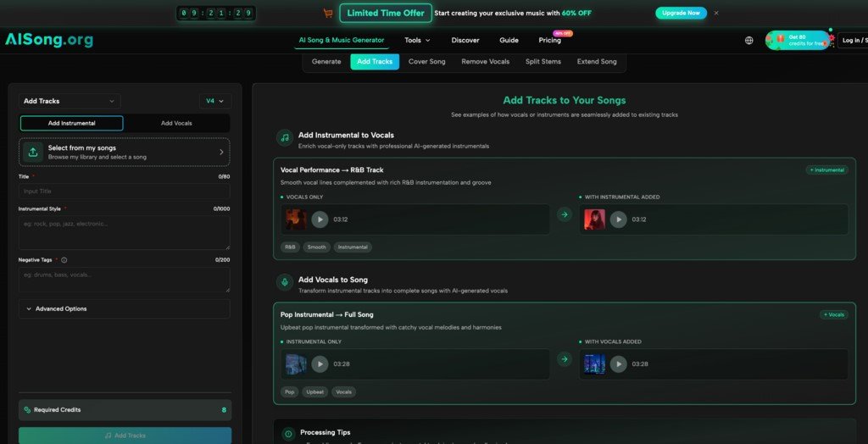This screenshot has width=868, height=444.
Task: Click the Limited Time Offer button
Action: tap(386, 14)
